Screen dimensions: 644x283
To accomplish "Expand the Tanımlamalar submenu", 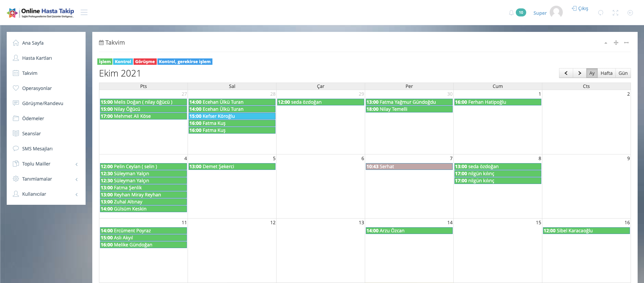I will 77,179.
